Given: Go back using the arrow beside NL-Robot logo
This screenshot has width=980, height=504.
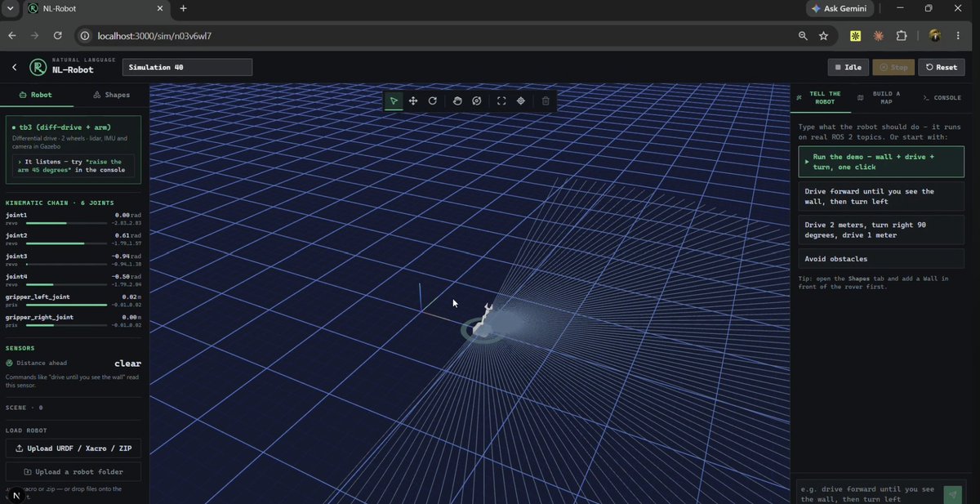Looking at the screenshot, I should [14, 67].
